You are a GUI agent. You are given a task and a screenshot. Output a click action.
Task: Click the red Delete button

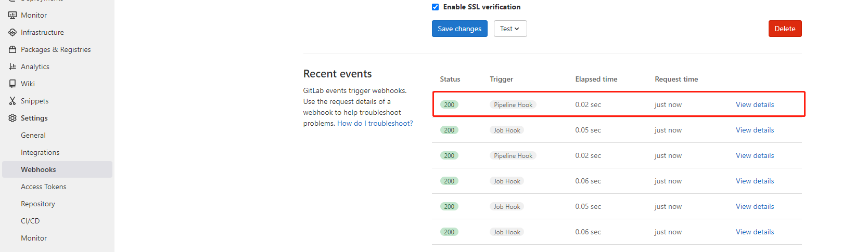tap(785, 29)
